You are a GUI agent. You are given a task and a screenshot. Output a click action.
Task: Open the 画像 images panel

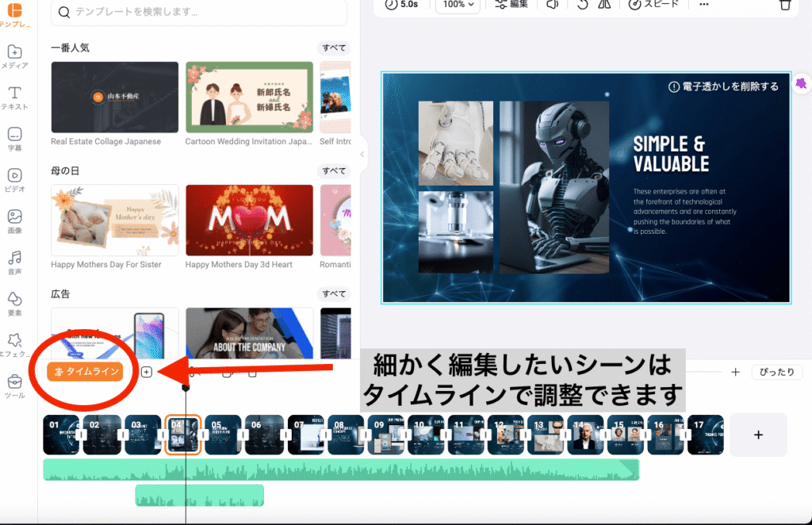pyautogui.click(x=14, y=221)
